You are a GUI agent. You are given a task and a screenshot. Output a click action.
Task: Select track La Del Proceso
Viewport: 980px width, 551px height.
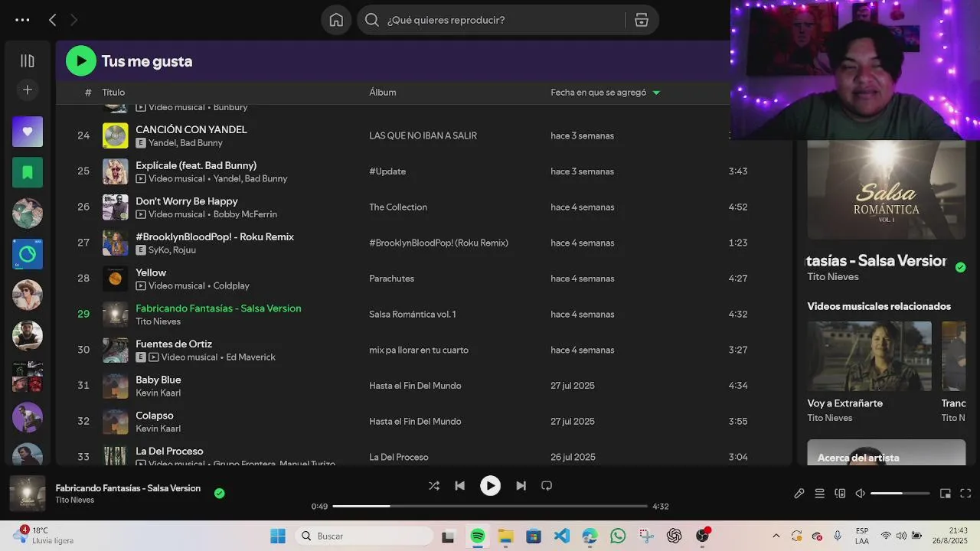(169, 452)
